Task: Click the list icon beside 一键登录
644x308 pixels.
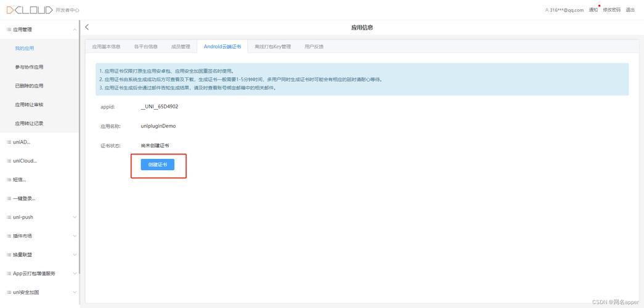Action: coord(9,198)
